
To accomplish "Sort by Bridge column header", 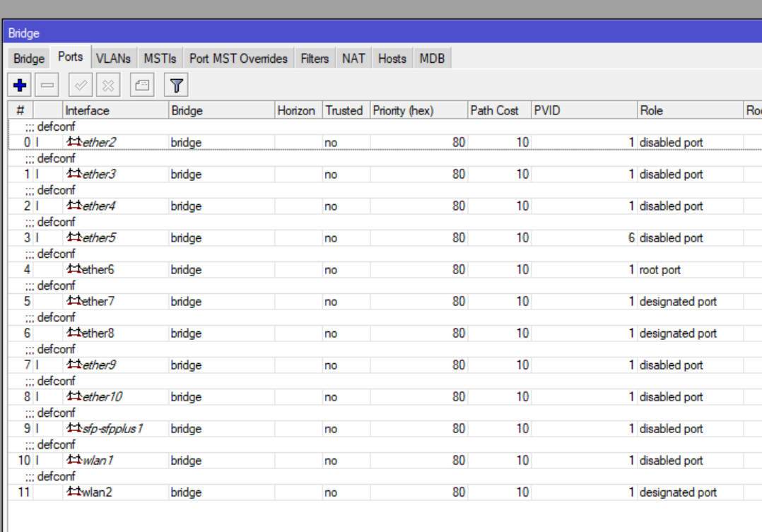I will pos(222,110).
